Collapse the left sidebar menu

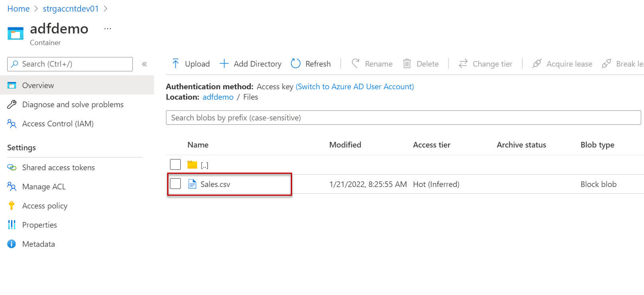point(144,64)
